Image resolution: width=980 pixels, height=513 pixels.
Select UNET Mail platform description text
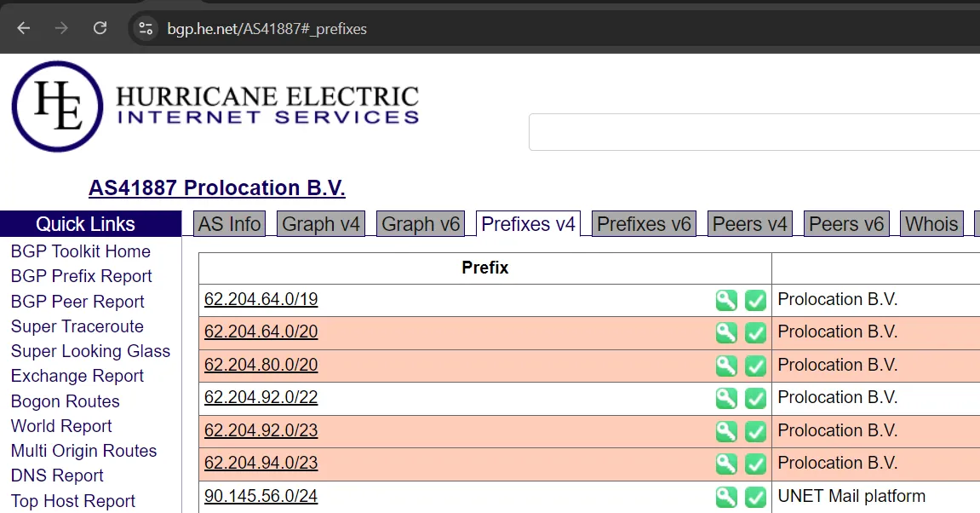[x=851, y=496]
